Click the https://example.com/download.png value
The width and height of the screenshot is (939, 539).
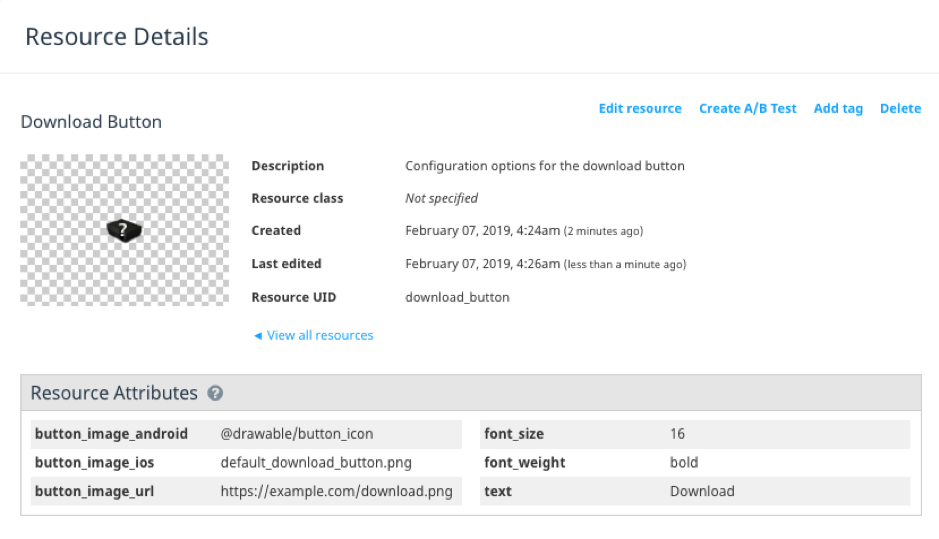pos(337,491)
